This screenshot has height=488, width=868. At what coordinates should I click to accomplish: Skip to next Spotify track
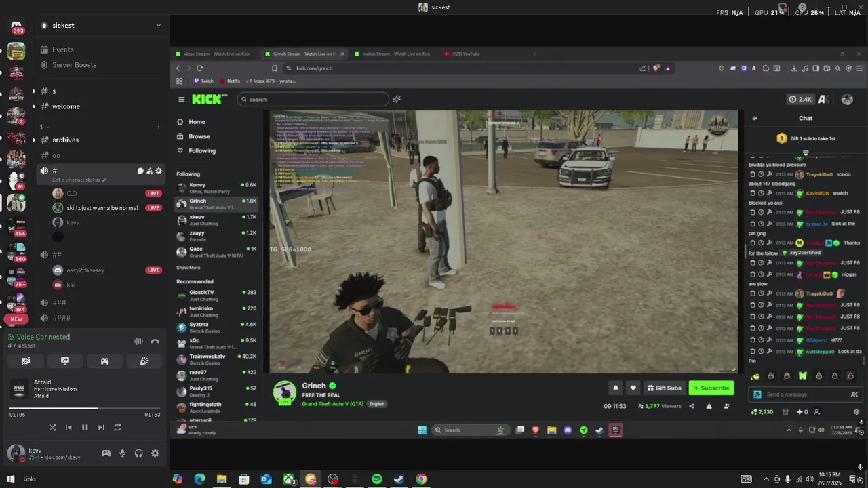(x=101, y=428)
